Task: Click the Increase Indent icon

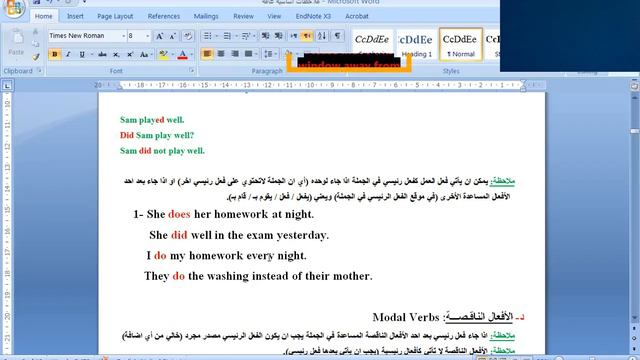Action: click(279, 36)
